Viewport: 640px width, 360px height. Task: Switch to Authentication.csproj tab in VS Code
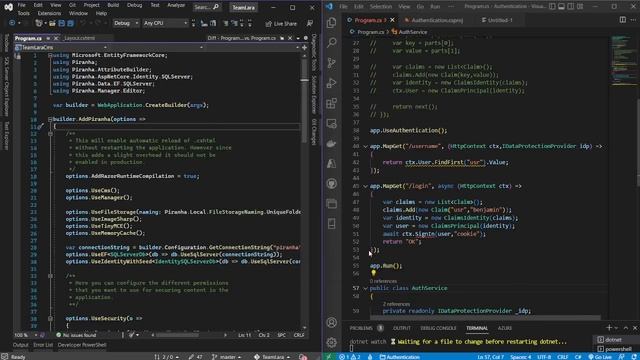434,20
